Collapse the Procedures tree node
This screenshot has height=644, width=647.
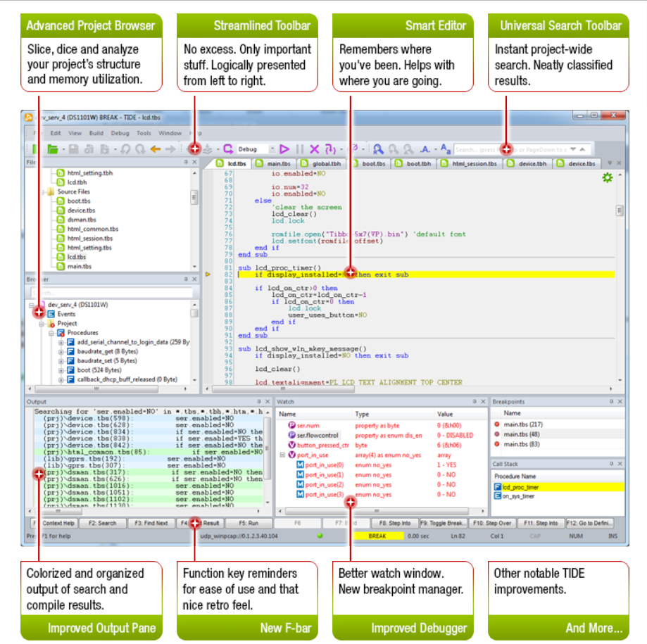pos(51,333)
